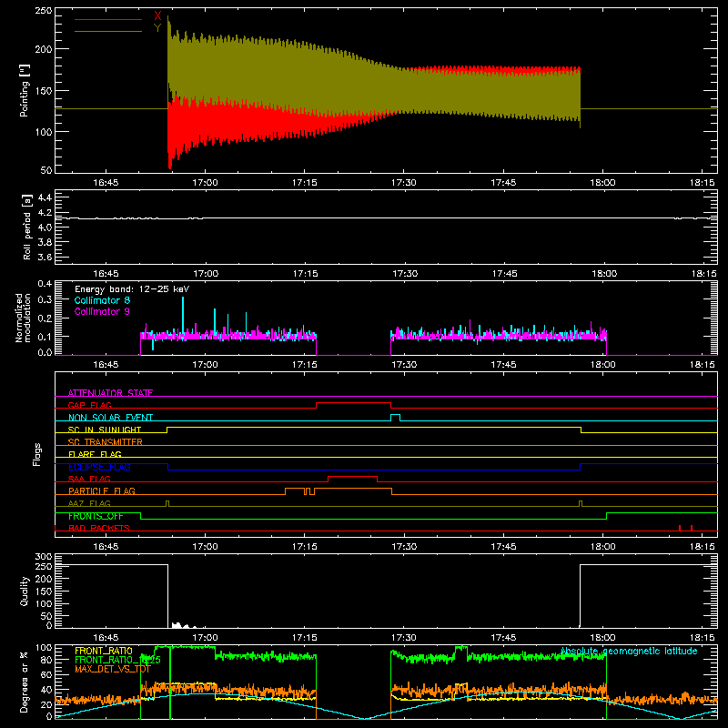
Task: Click the 18:15 tick label under Flags plot
Action: 702,547
